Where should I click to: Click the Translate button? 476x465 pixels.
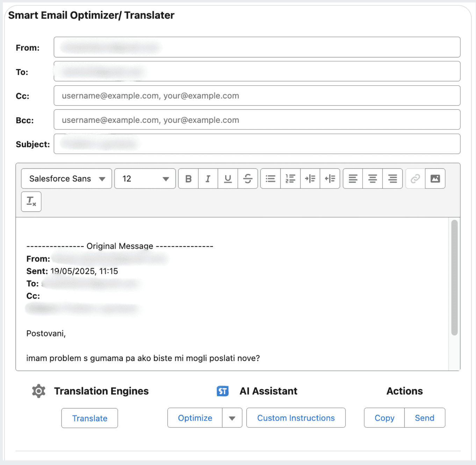point(89,418)
